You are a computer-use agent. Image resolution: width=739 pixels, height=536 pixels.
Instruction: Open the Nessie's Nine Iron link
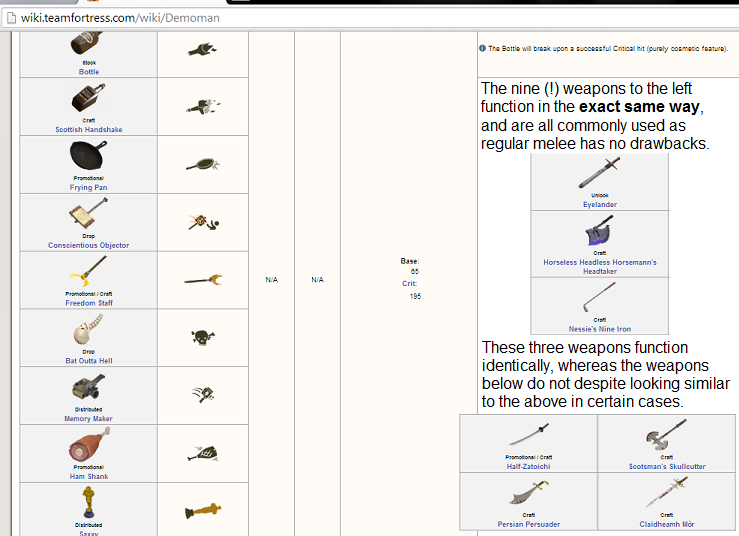tap(599, 329)
